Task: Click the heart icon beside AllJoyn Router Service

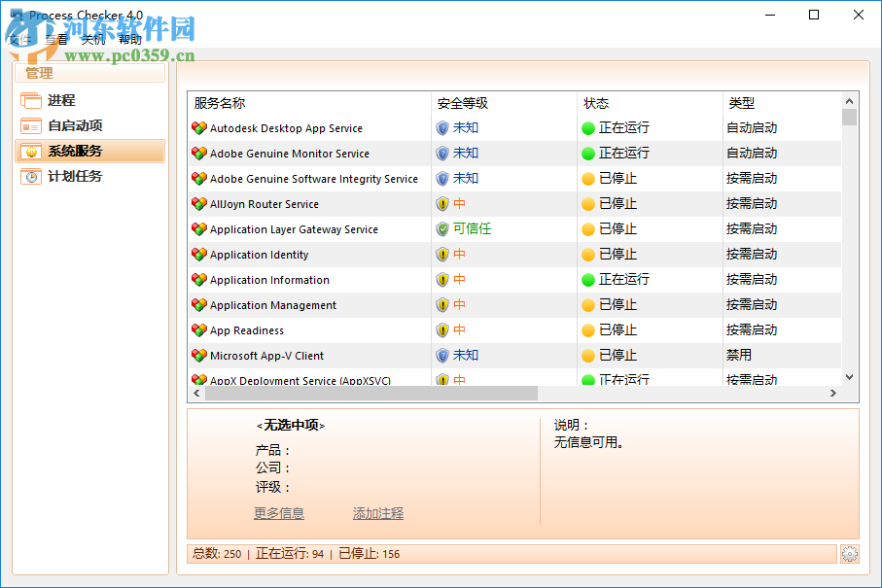Action: pyautogui.click(x=197, y=203)
